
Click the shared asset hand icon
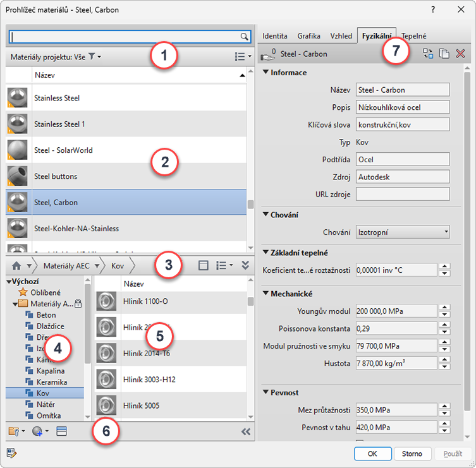pyautogui.click(x=268, y=54)
